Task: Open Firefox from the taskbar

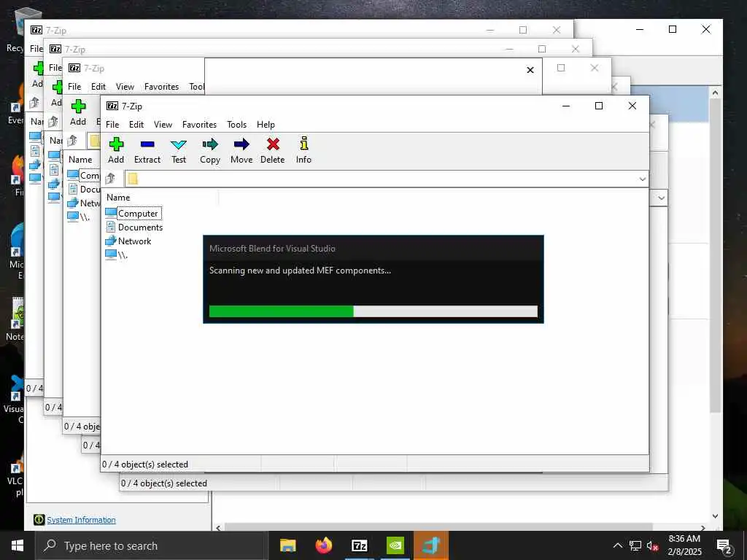Action: (324, 545)
